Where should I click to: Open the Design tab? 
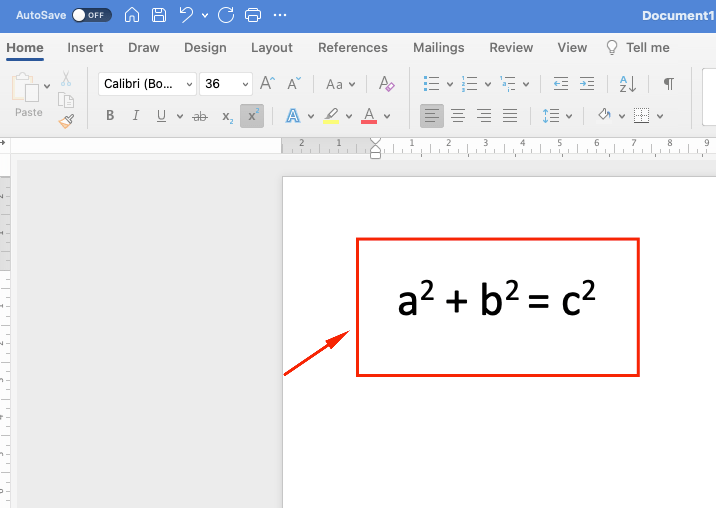pyautogui.click(x=205, y=48)
